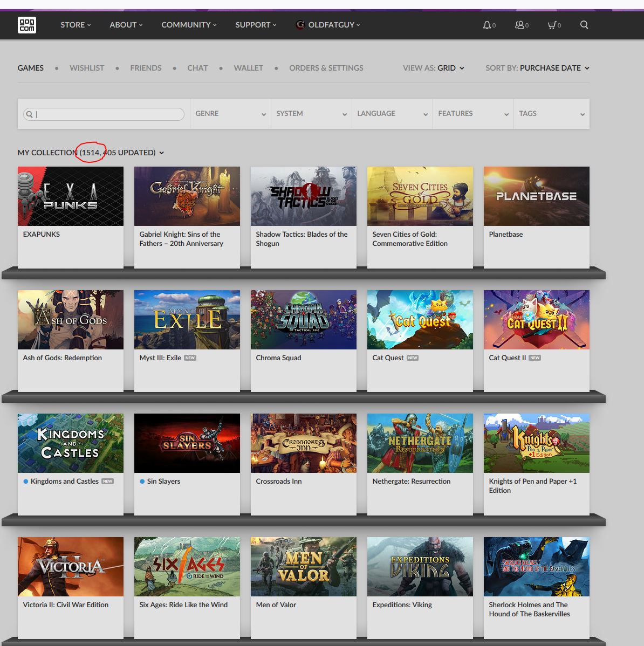Open Ash of Gods cover art

[71, 320]
